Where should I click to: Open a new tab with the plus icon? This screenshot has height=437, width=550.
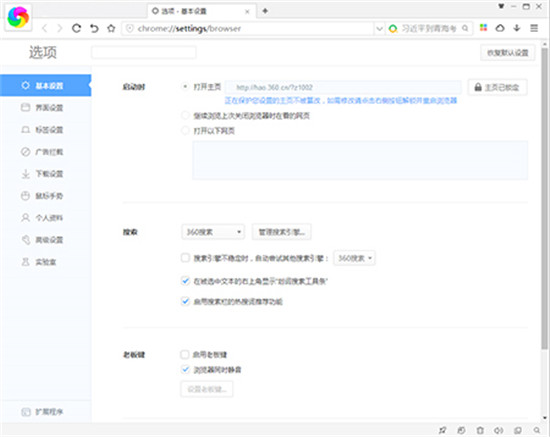(265, 11)
